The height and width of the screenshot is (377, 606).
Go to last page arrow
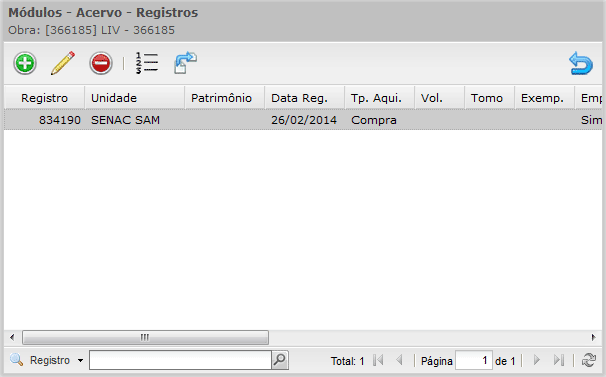(x=558, y=360)
